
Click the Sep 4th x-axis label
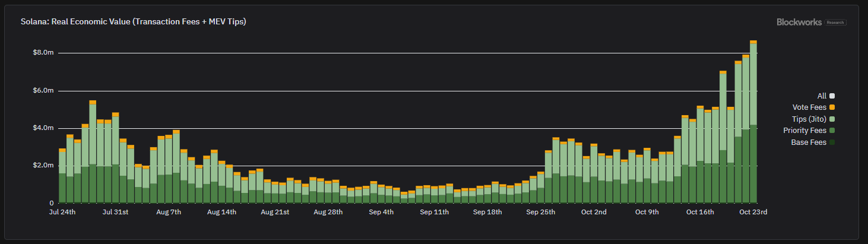click(381, 212)
